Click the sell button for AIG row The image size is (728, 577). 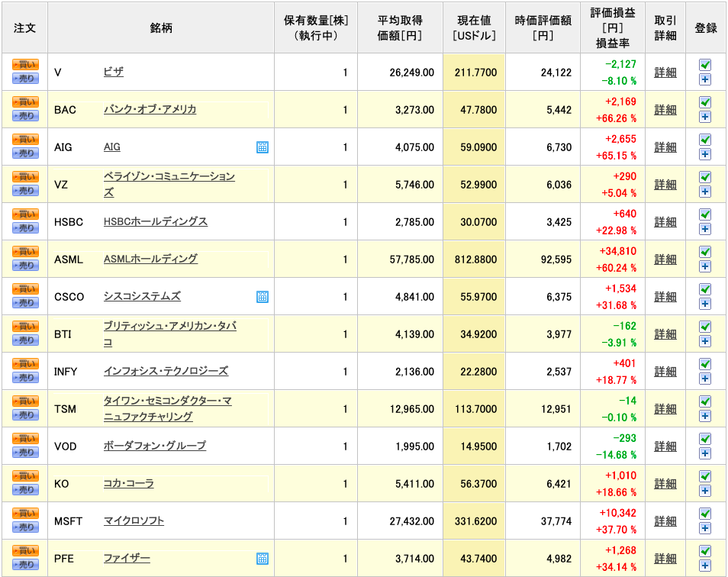[25, 153]
